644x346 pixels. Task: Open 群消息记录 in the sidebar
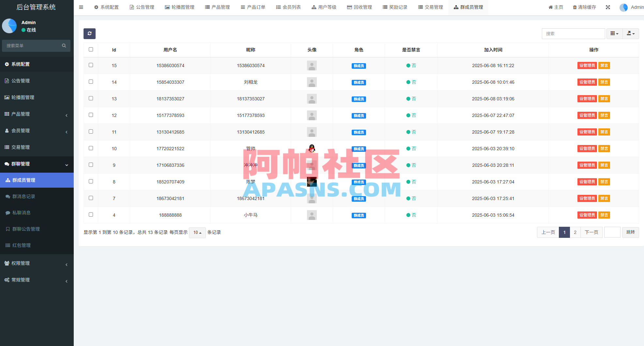pos(23,196)
